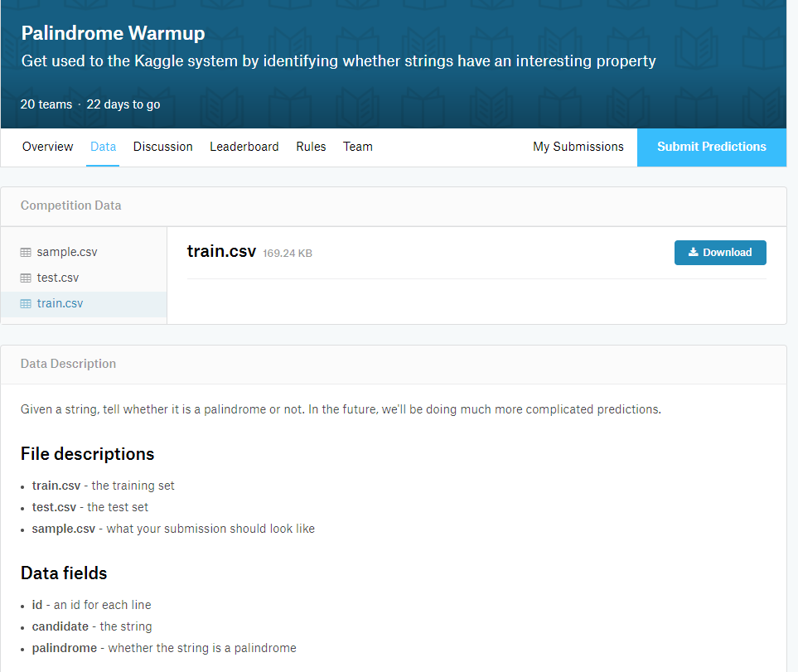Click the Submit Predictions button

(712, 147)
